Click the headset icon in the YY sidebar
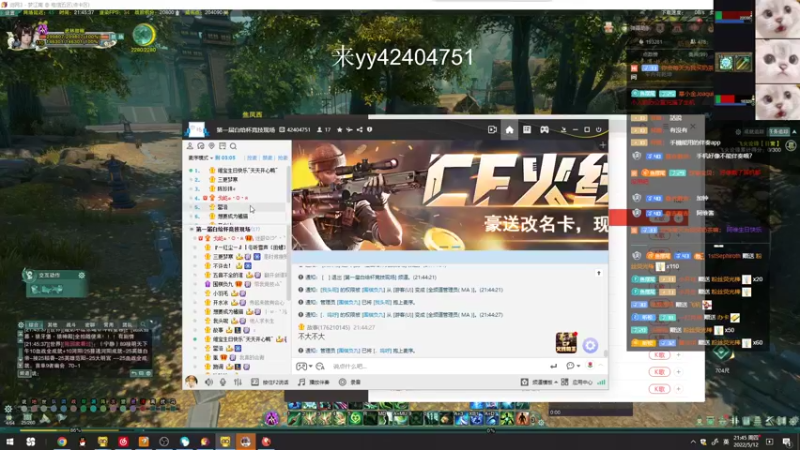This screenshot has height=450, width=800. [x=201, y=146]
